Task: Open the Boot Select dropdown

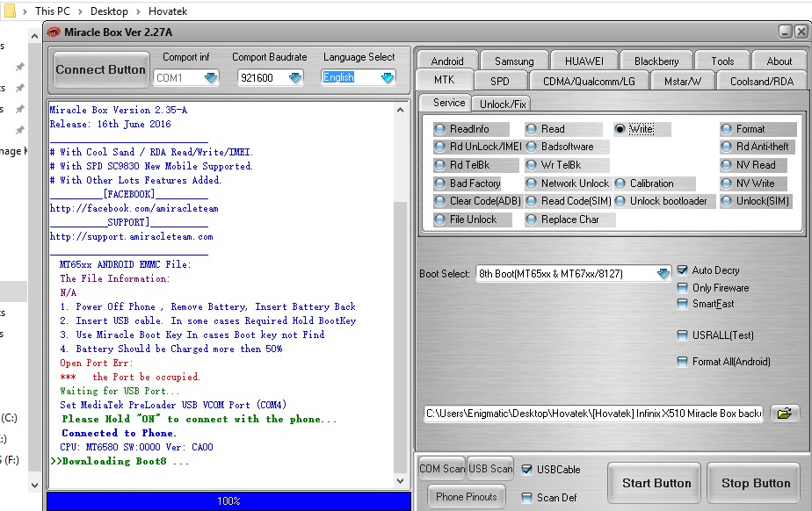Action: (x=663, y=274)
